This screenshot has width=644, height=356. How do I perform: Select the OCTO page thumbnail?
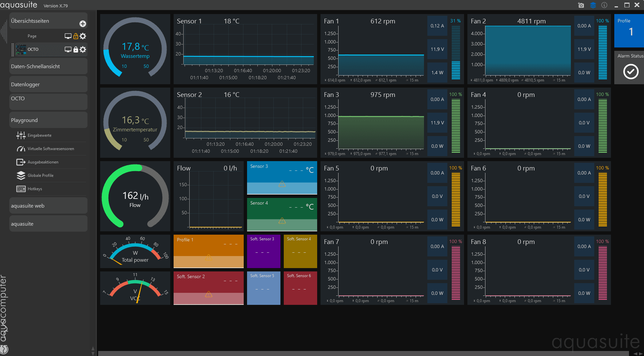21,49
